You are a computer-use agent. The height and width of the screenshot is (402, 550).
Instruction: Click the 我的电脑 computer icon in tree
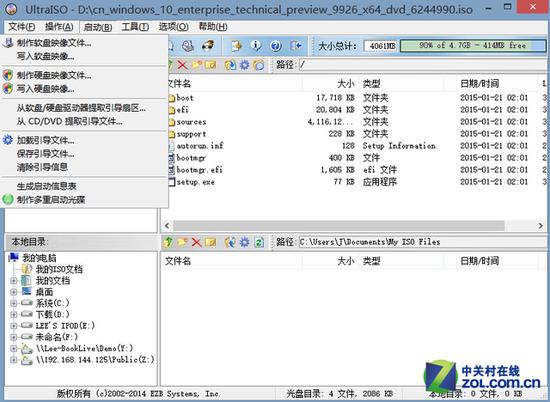tap(14, 257)
